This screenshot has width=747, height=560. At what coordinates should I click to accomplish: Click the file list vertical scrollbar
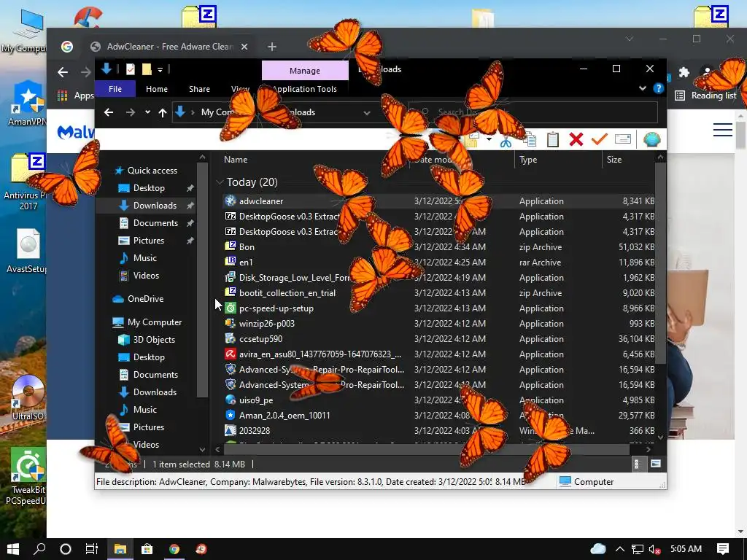659,262
